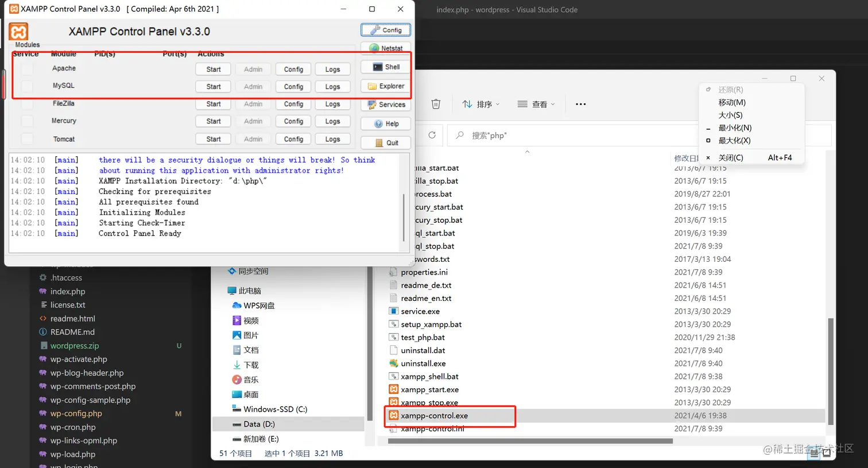
Task: Start the Apache module
Action: pos(214,69)
